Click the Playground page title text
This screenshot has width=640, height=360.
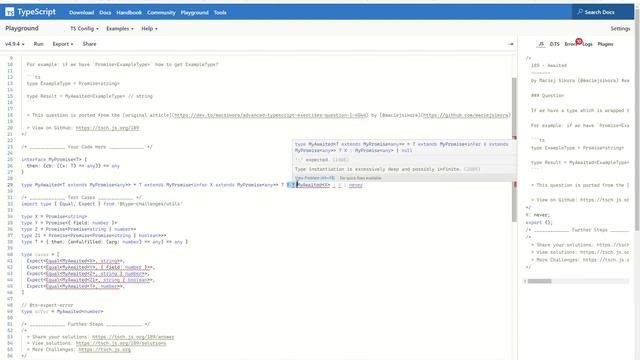tap(22, 28)
